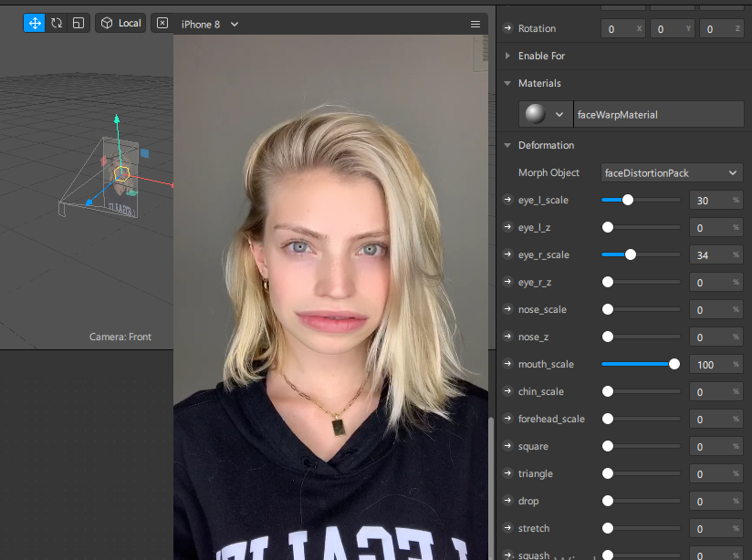Edit the eye_l_scale value 30
The width and height of the screenshot is (752, 560).
point(716,200)
